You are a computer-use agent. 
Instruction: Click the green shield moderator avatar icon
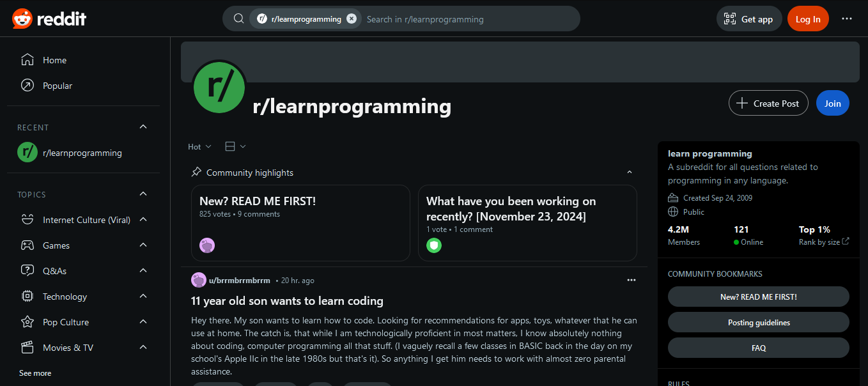[x=434, y=245]
